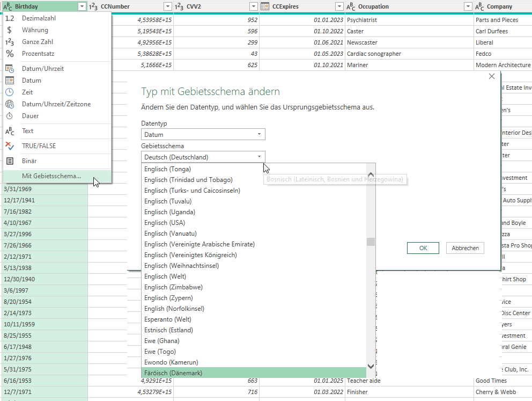Viewport: 532px width, 401px height.
Task: Click the 123 type icon on CCNumber column
Action: 93,6
